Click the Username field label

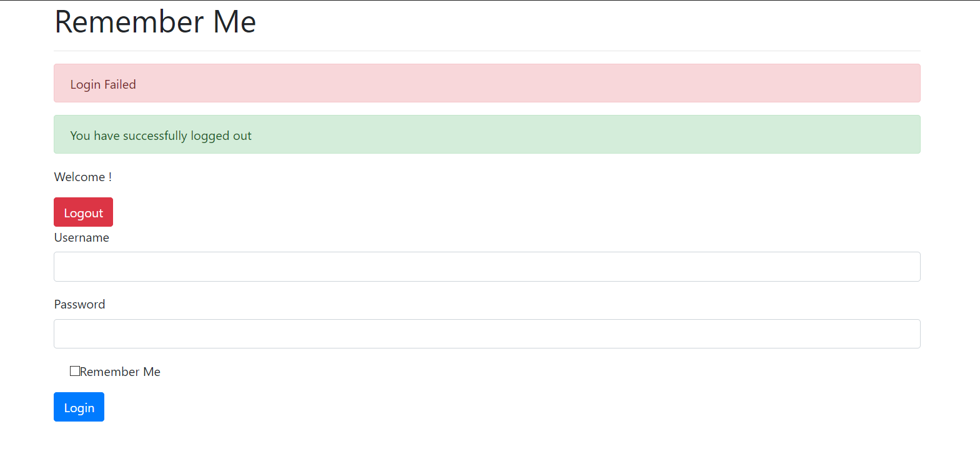[x=81, y=237]
